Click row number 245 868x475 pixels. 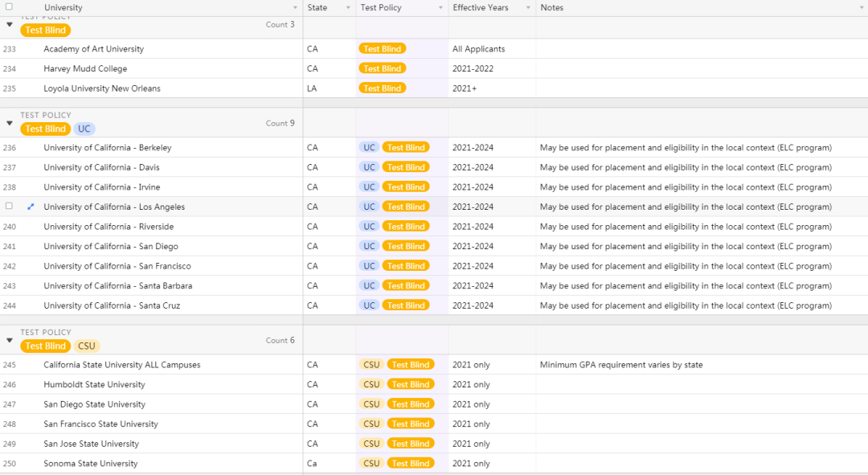click(x=10, y=365)
